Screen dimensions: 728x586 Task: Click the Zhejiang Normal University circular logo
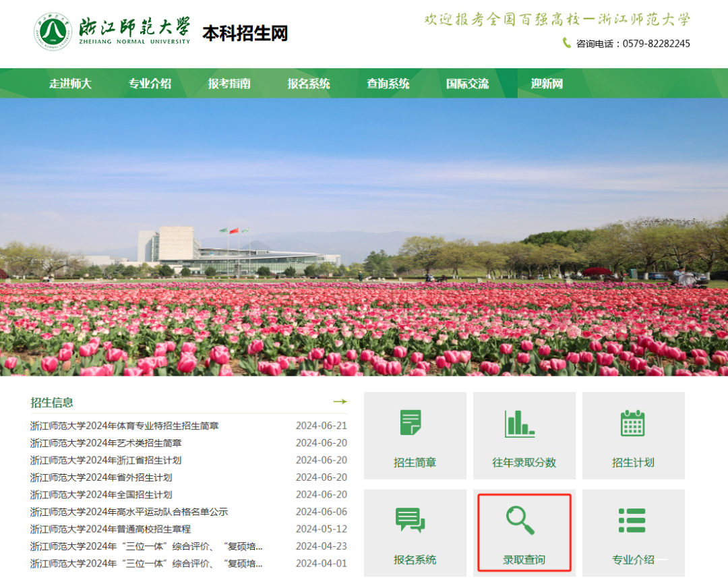coord(53,32)
